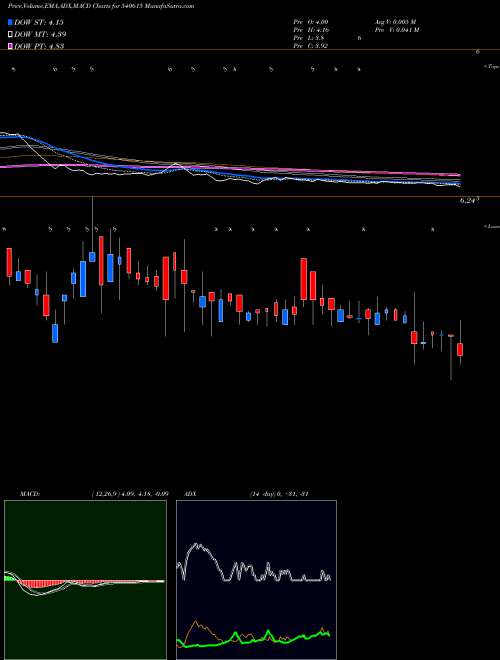Click the ADX (14 day) values text

pyautogui.click(x=279, y=494)
